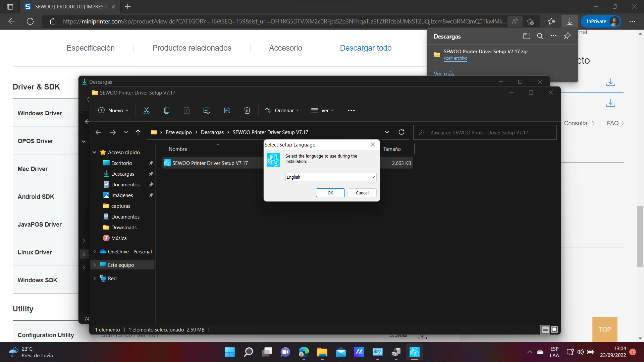This screenshot has width=644, height=362.
Task: Refresh the Explorer folder view
Action: (x=401, y=132)
